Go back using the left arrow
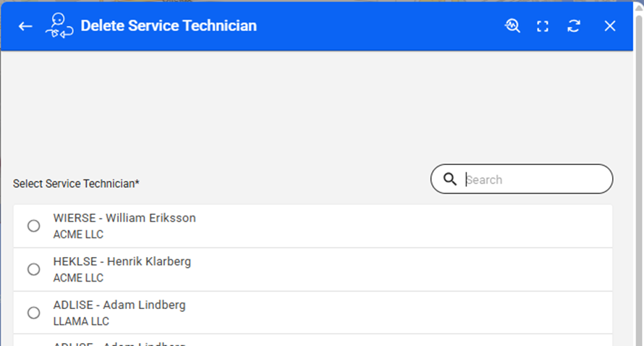Screen dimensions: 644x346 coord(25,26)
